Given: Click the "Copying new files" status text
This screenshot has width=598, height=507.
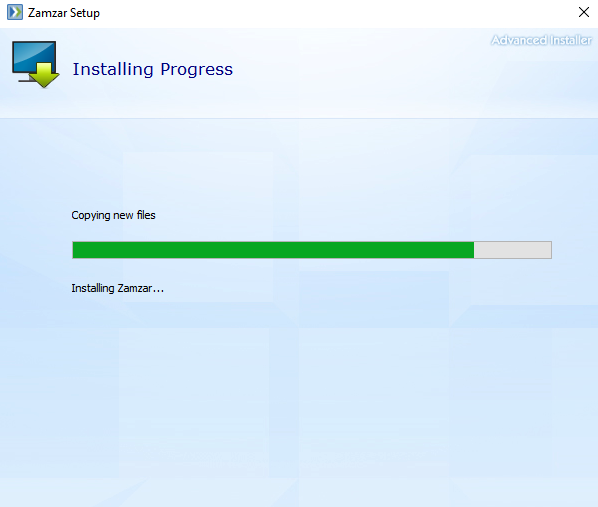Looking at the screenshot, I should (x=113, y=216).
